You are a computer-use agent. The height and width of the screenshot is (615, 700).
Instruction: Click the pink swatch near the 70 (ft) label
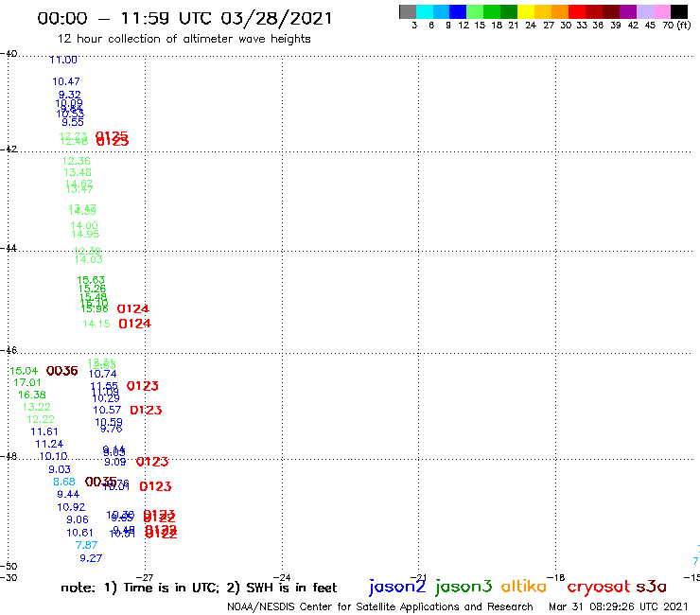pyautogui.click(x=662, y=11)
